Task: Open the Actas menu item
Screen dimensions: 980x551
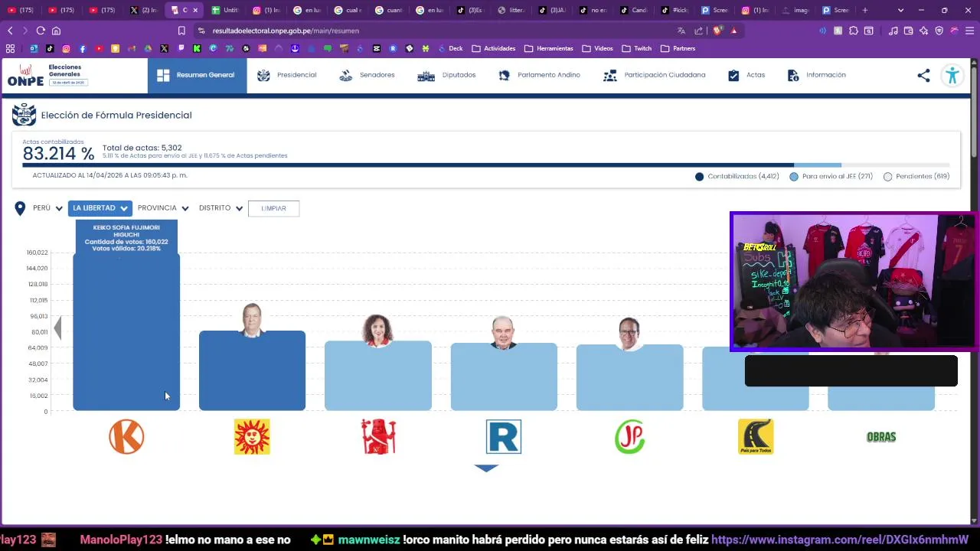Action: coord(746,75)
